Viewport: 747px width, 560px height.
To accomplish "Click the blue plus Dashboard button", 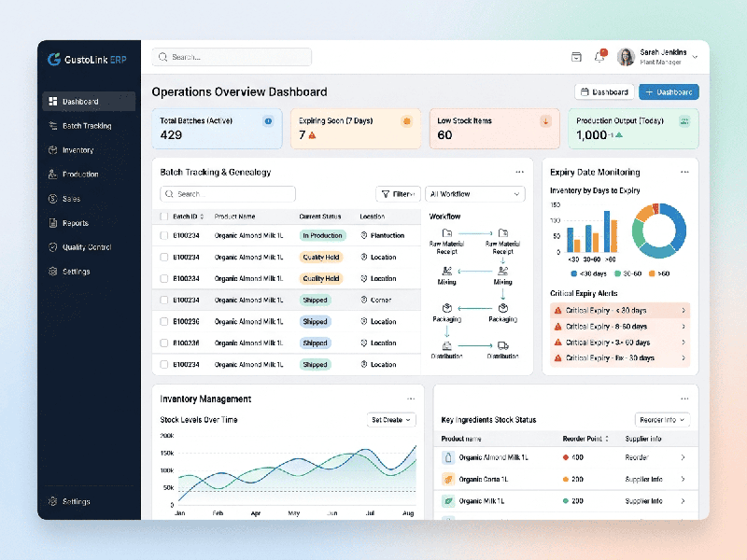I will tap(669, 91).
